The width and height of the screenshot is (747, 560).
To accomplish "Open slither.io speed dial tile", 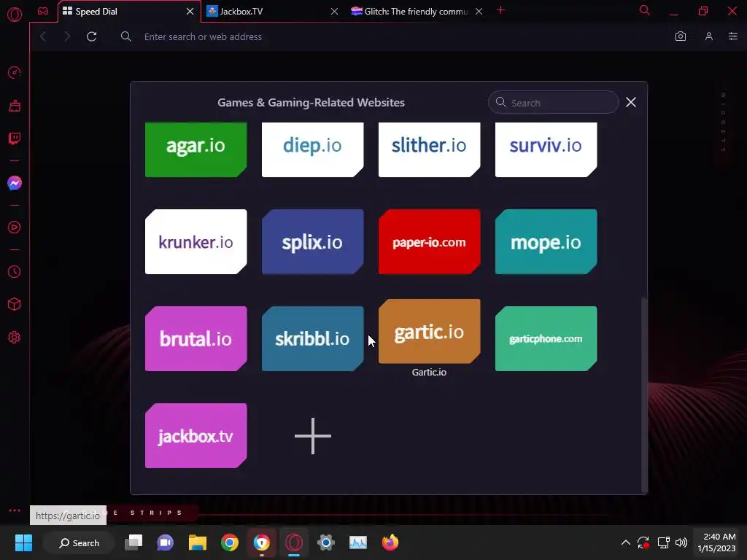I will pos(429,149).
